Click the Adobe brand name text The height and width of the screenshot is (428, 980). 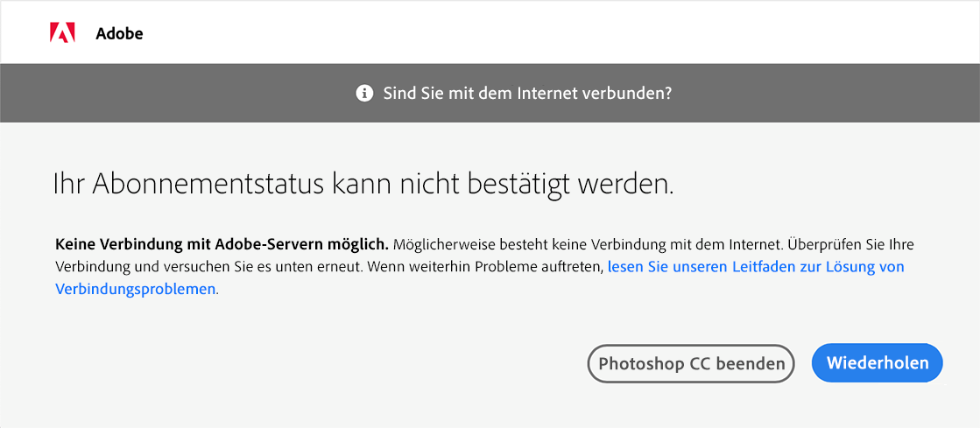pos(119,34)
